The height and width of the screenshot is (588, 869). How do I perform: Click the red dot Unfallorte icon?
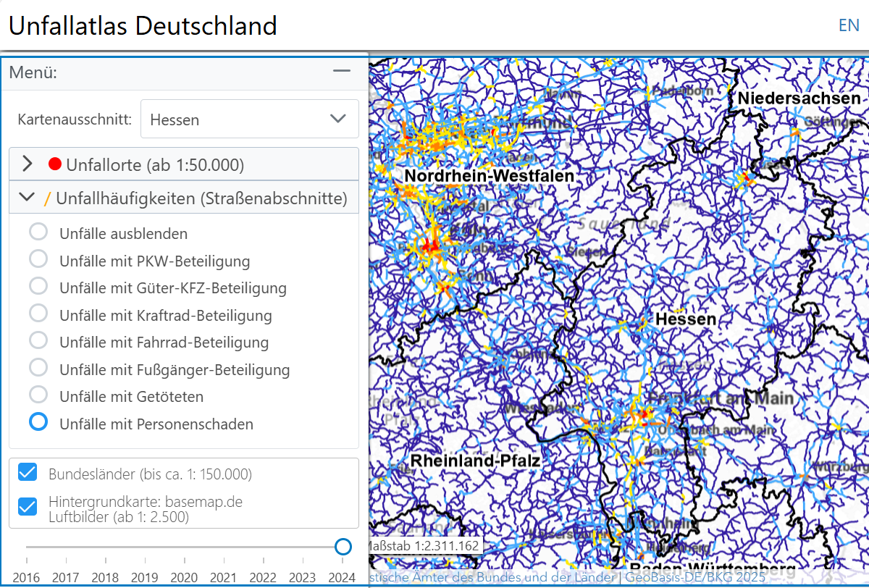pos(55,164)
